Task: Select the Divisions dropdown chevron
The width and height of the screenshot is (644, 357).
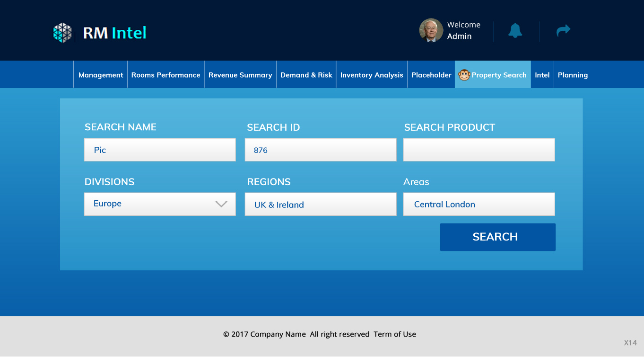Action: (x=220, y=204)
